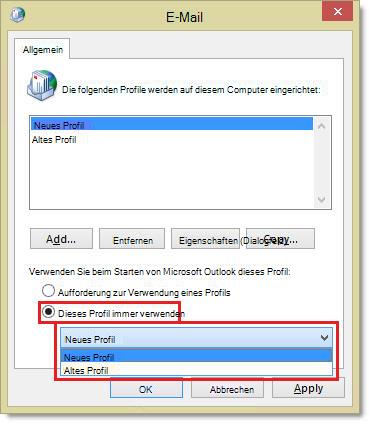Click the Add... button
This screenshot has width=369, height=423.
(61, 239)
